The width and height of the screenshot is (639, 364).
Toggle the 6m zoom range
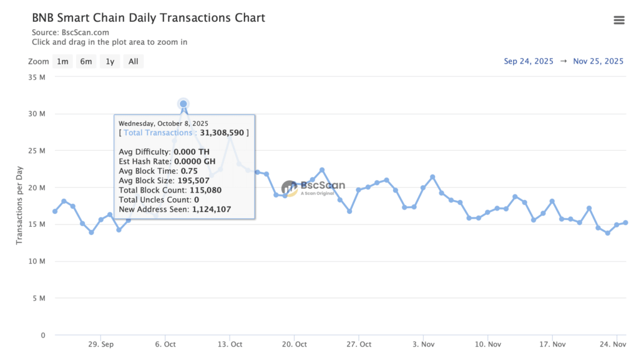(86, 61)
